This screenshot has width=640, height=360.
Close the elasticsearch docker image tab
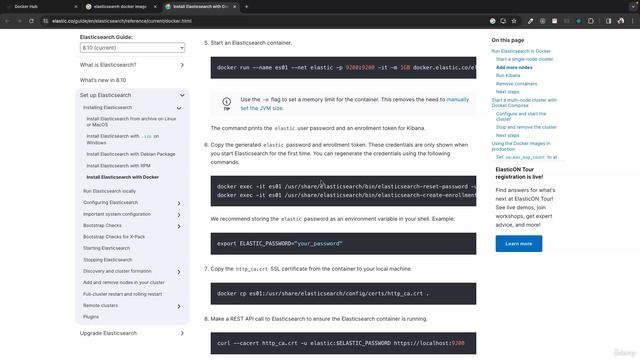(x=155, y=7)
